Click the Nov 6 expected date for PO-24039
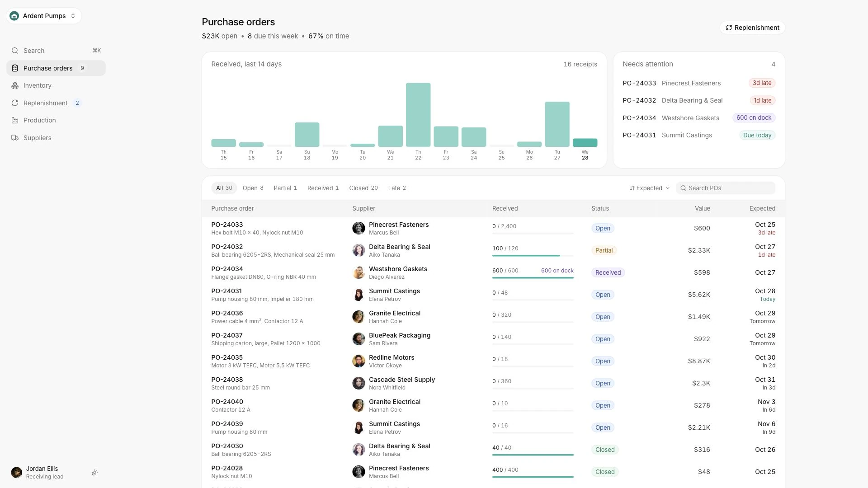Viewport: 868px width, 488px height. point(766,424)
